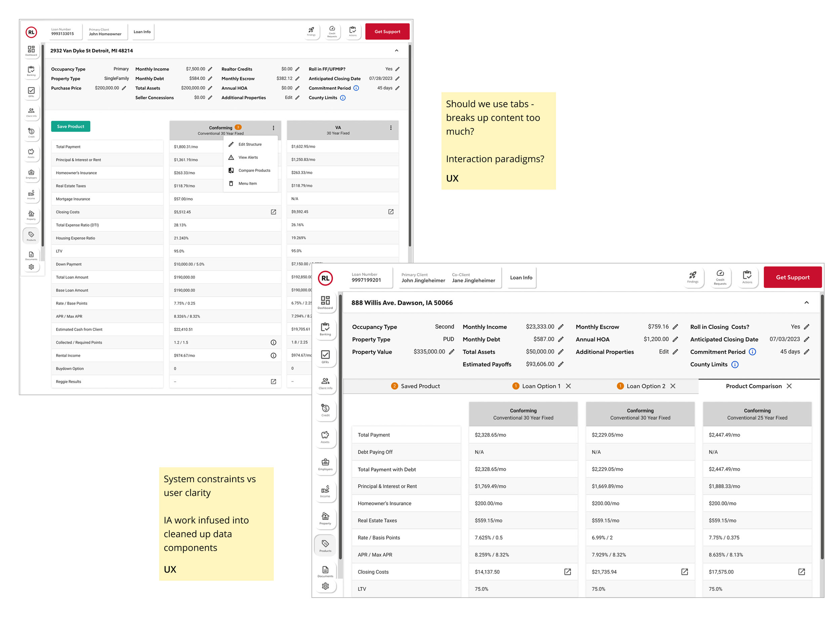840x630 pixels.
Task: Click Get Support button in lower mockup
Action: [793, 277]
